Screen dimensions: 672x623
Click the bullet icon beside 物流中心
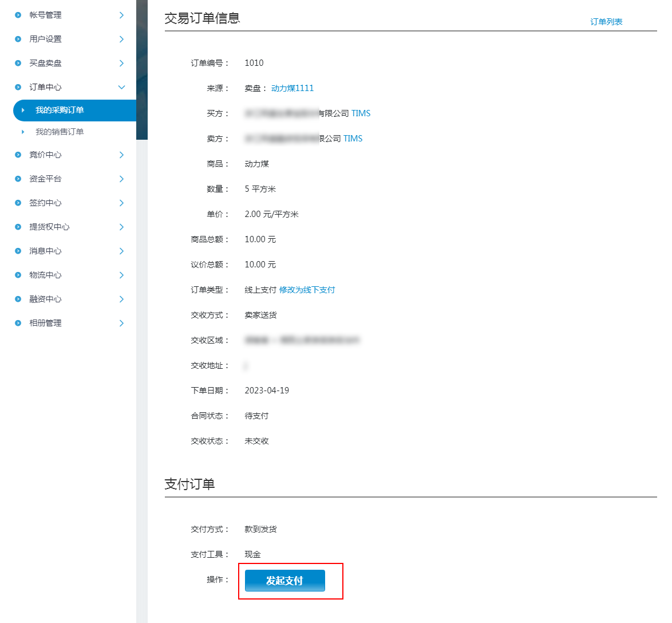tap(18, 275)
